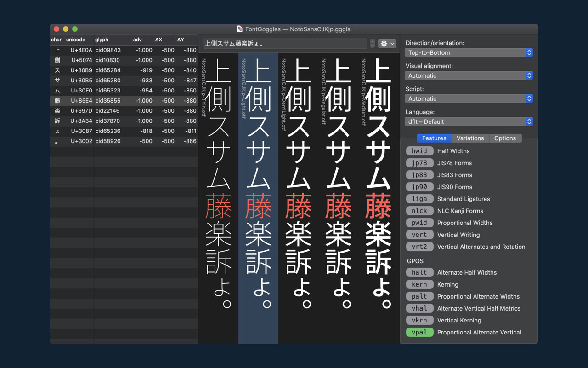Switch to the Options tab
This screenshot has width=588, height=368.
505,138
